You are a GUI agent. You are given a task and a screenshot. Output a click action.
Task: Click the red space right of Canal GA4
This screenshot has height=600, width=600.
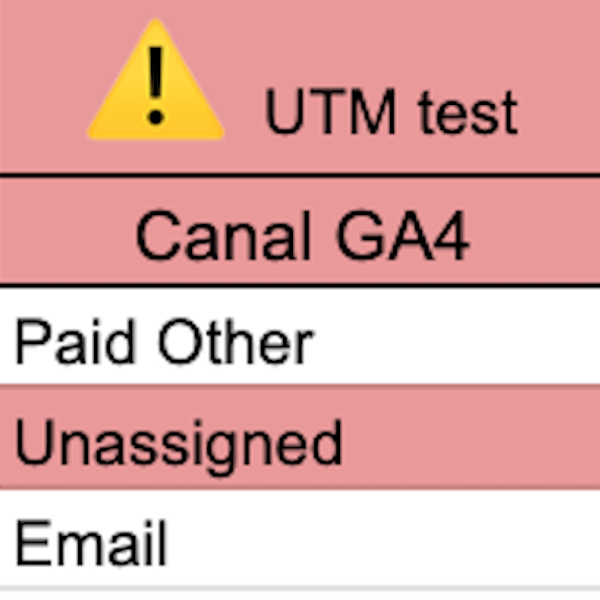click(540, 237)
